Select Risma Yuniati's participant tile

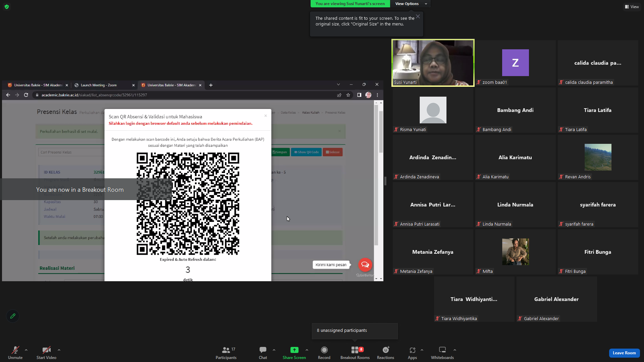pos(433,110)
